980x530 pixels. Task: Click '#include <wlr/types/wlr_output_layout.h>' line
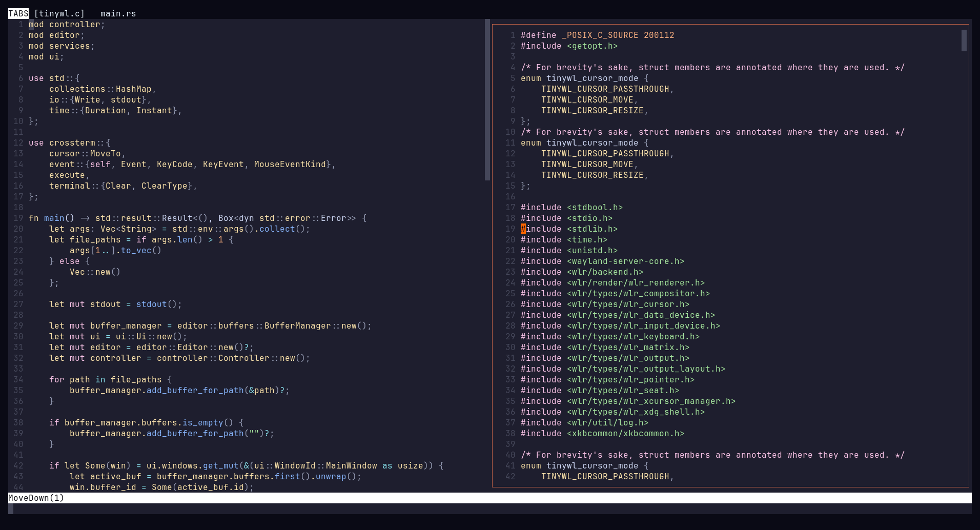(623, 369)
